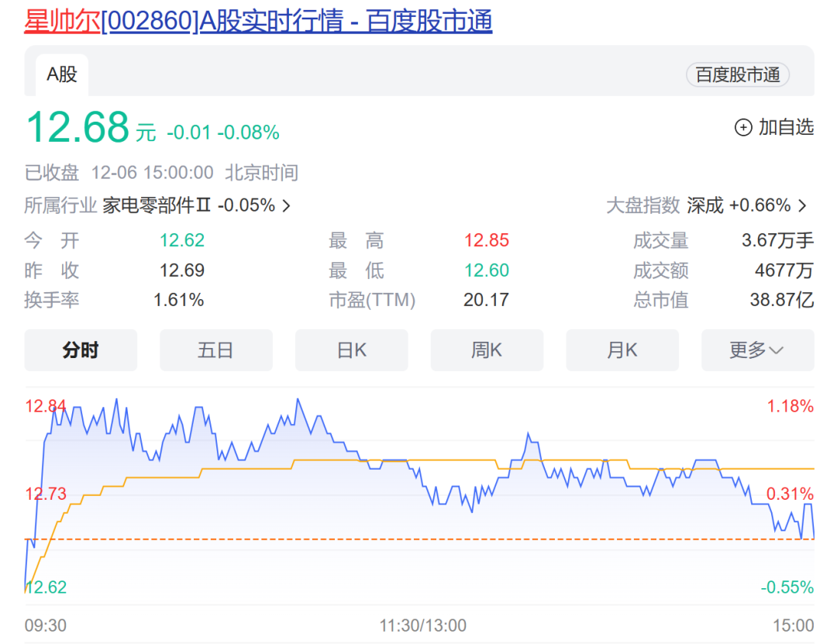This screenshot has width=837, height=644.
Task: Switch to the 周K chart tab
Action: [487, 350]
